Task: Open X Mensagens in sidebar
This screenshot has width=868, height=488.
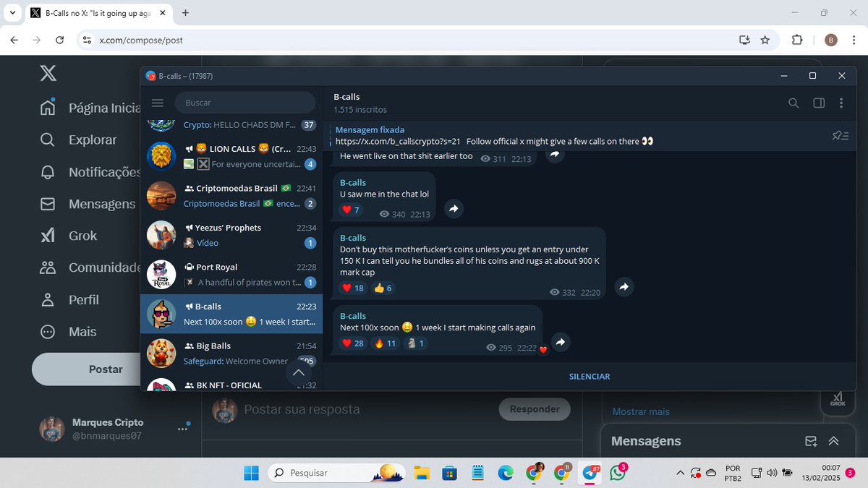Action: point(88,204)
